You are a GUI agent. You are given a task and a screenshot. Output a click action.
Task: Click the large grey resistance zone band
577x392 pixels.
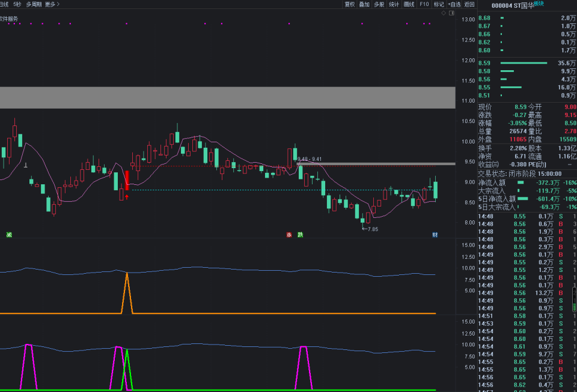click(x=227, y=98)
